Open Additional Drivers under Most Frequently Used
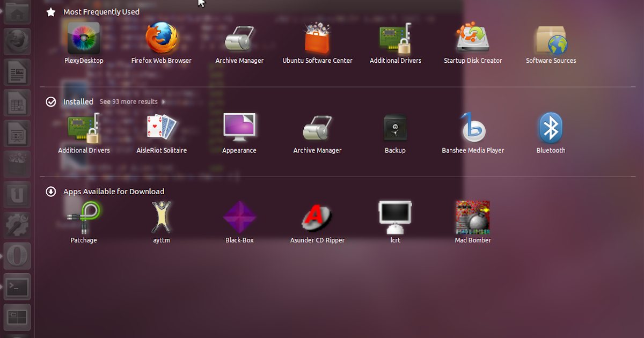The height and width of the screenshot is (338, 644). click(x=396, y=43)
